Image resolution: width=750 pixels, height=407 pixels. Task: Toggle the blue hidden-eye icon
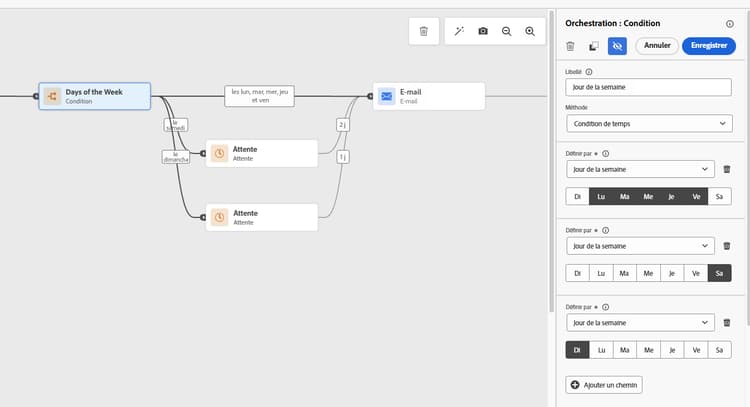617,46
